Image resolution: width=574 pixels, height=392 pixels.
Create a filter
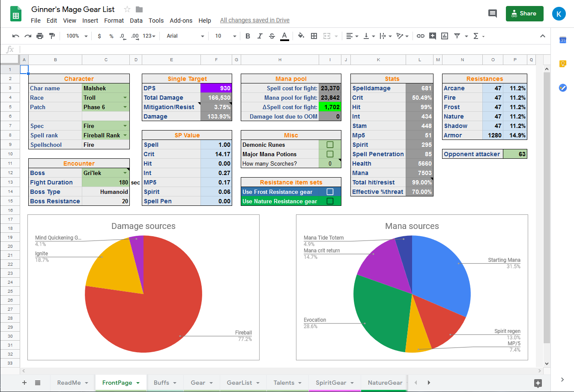[457, 36]
